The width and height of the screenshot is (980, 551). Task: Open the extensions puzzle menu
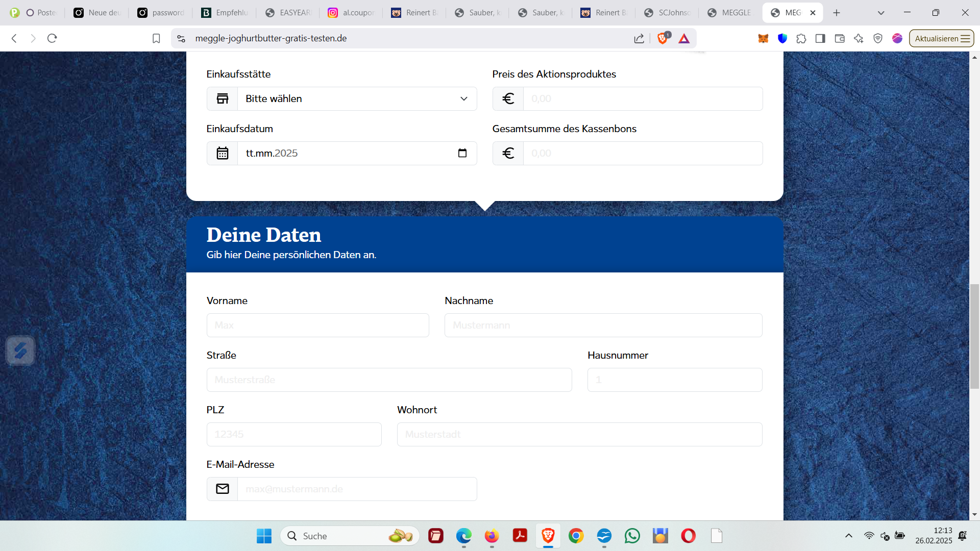pos(801,38)
